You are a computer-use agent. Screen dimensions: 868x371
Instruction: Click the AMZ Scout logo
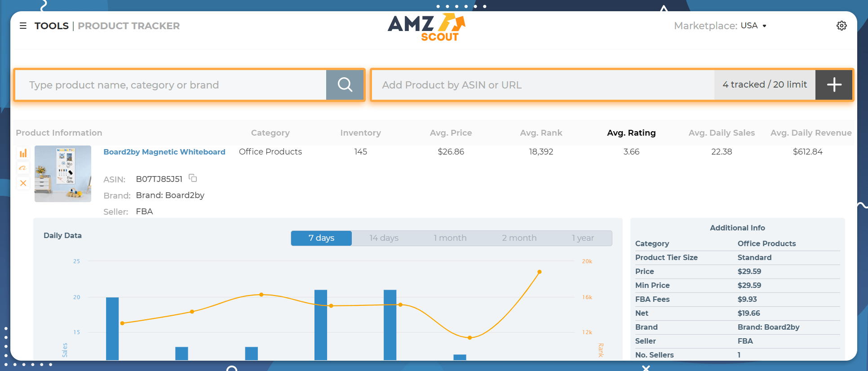coord(427,27)
